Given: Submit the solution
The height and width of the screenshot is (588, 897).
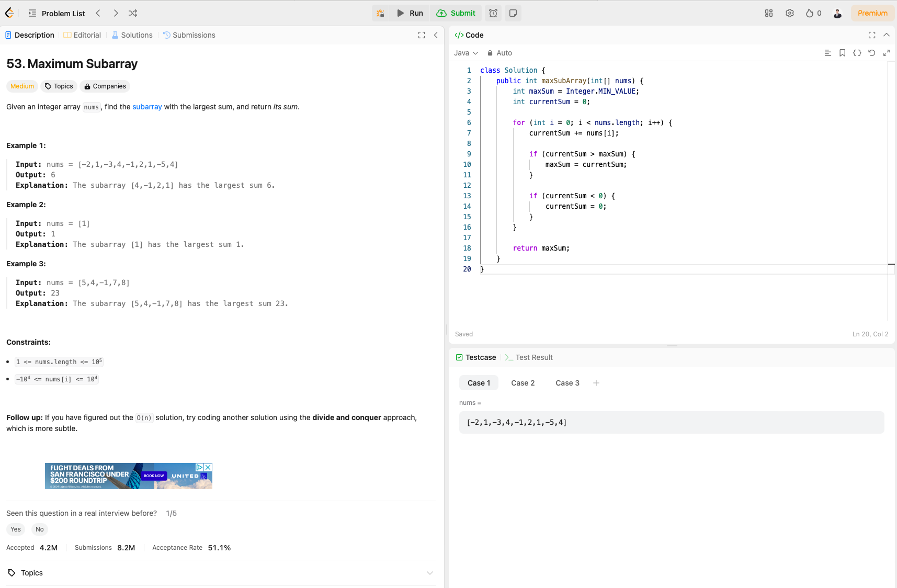Looking at the screenshot, I should pos(456,13).
